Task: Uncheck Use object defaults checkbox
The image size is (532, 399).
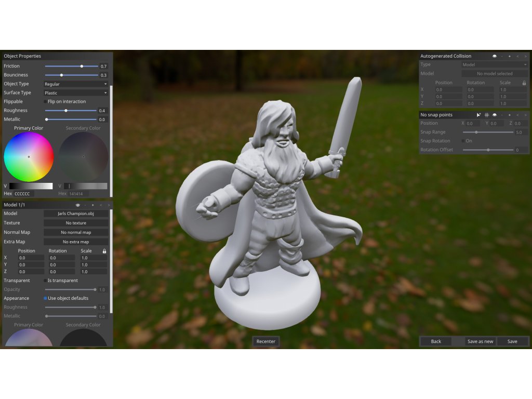Action: (x=45, y=298)
